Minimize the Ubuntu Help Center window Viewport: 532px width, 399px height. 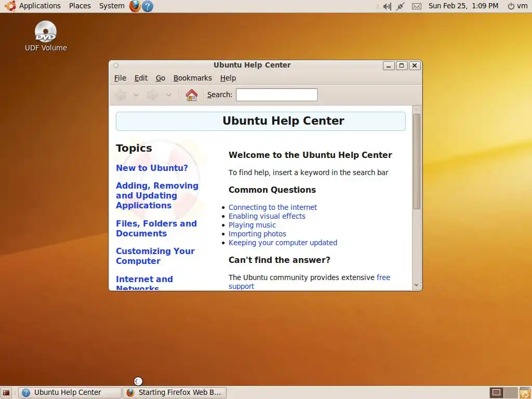coord(389,65)
